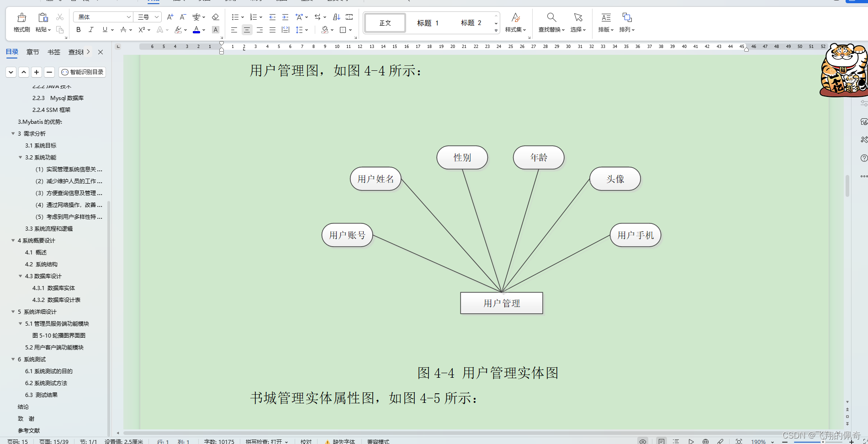This screenshot has width=868, height=444.
Task: Open the zoom level 190% dropdown
Action: [x=773, y=442]
